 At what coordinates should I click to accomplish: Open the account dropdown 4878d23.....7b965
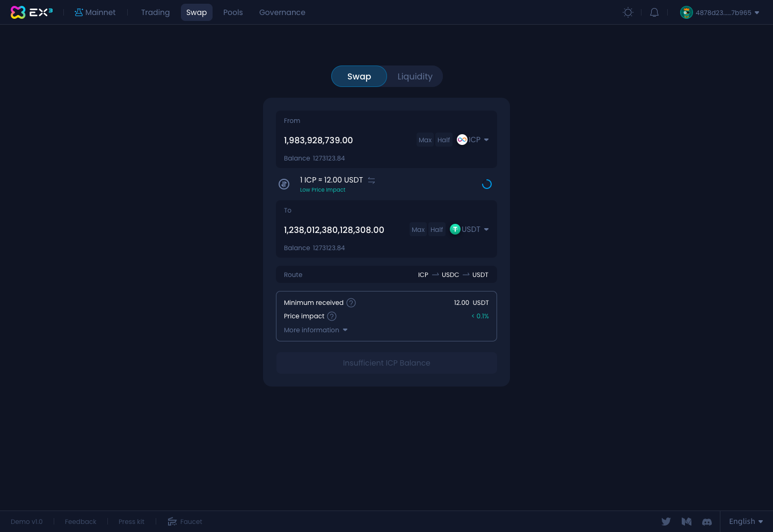(x=720, y=12)
